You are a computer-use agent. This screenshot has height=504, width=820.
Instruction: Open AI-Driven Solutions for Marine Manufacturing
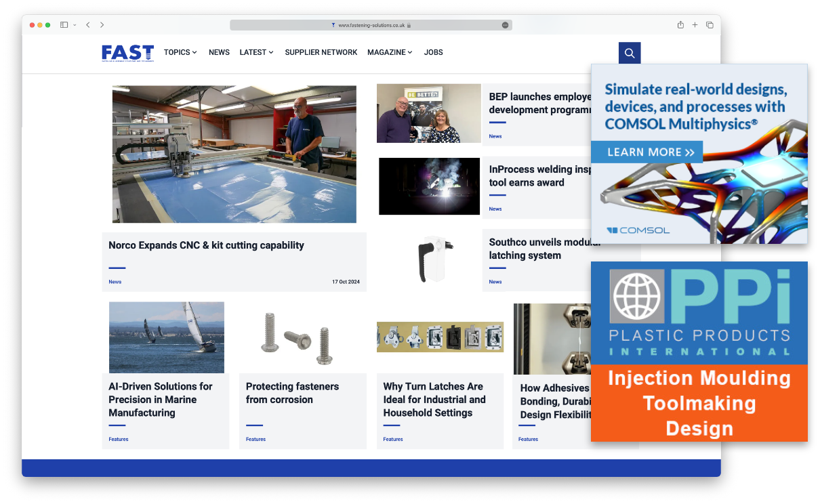[x=161, y=400]
